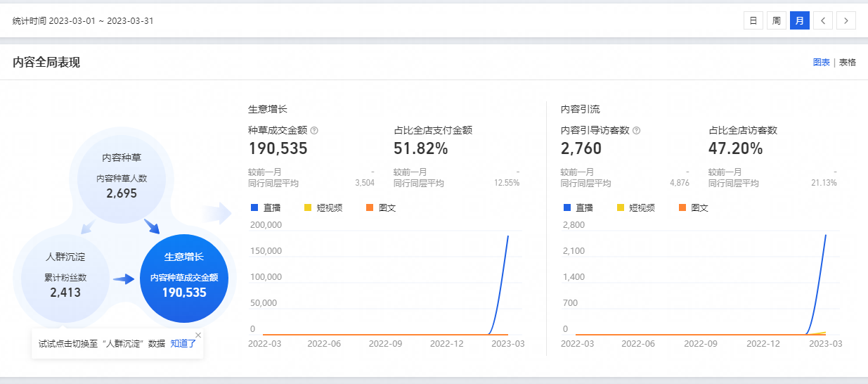The height and width of the screenshot is (384, 868).
Task: Toggle 短视频 legend in 生意增长 chart
Action: [x=323, y=208]
